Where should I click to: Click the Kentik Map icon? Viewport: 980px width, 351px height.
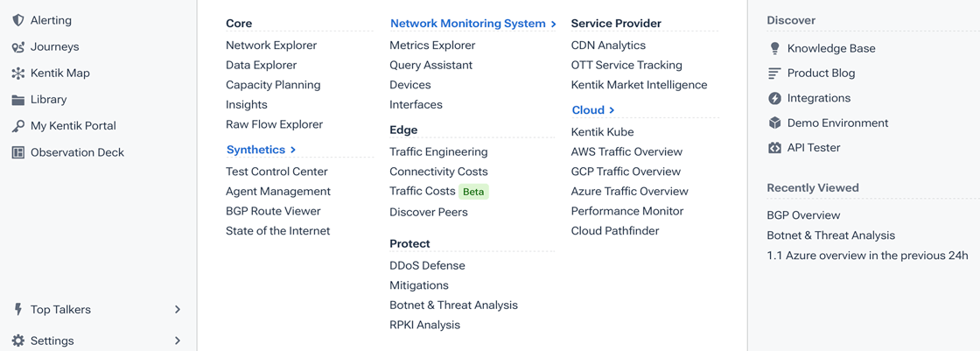[18, 74]
